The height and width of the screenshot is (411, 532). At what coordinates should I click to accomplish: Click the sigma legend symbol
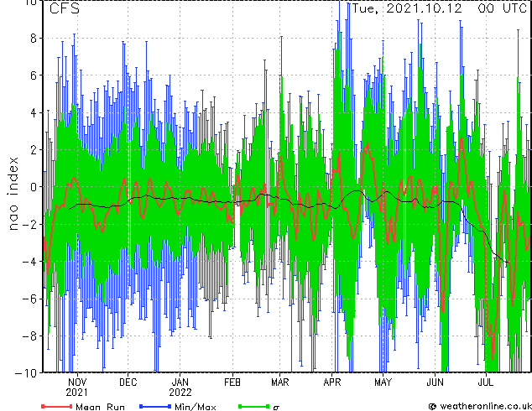pos(276,408)
